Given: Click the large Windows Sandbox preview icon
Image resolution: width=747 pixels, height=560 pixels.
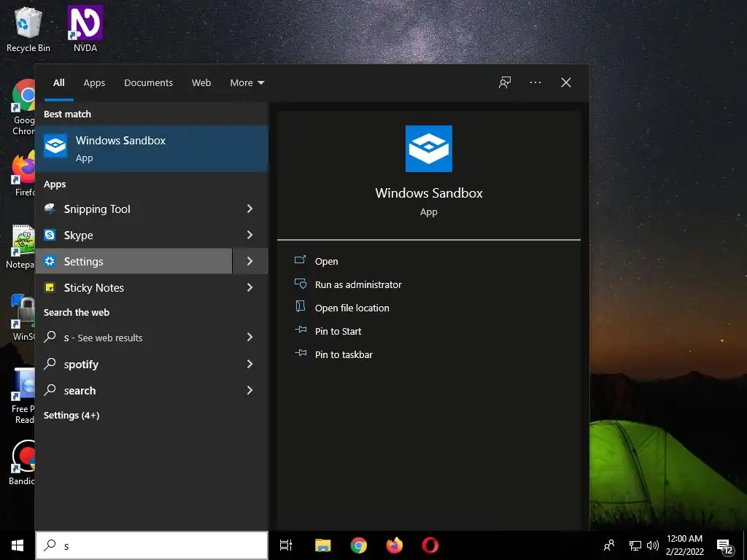Looking at the screenshot, I should tap(429, 149).
